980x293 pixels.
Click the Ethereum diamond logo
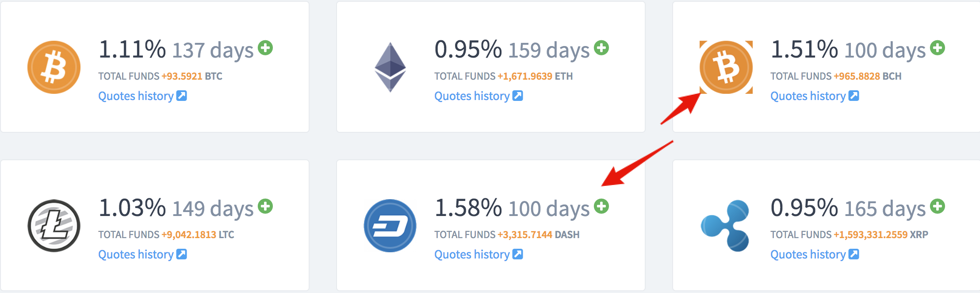(x=390, y=67)
